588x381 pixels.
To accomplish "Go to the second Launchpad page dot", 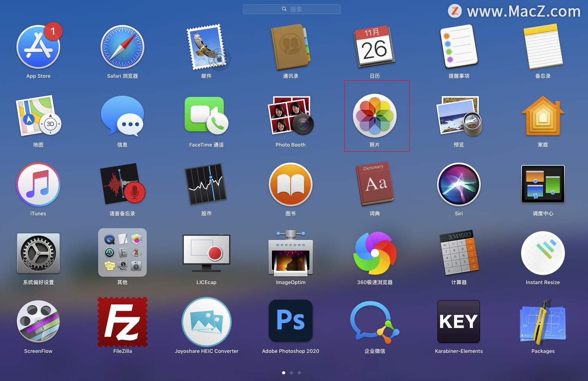I will (291, 373).
